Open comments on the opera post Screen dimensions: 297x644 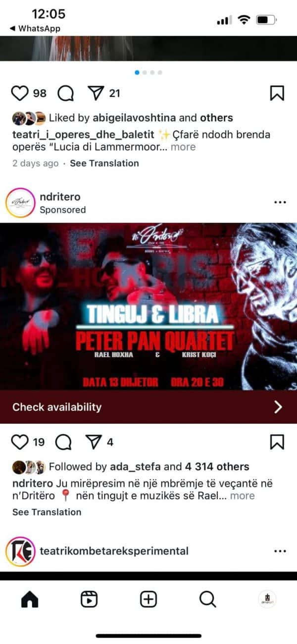[65, 93]
